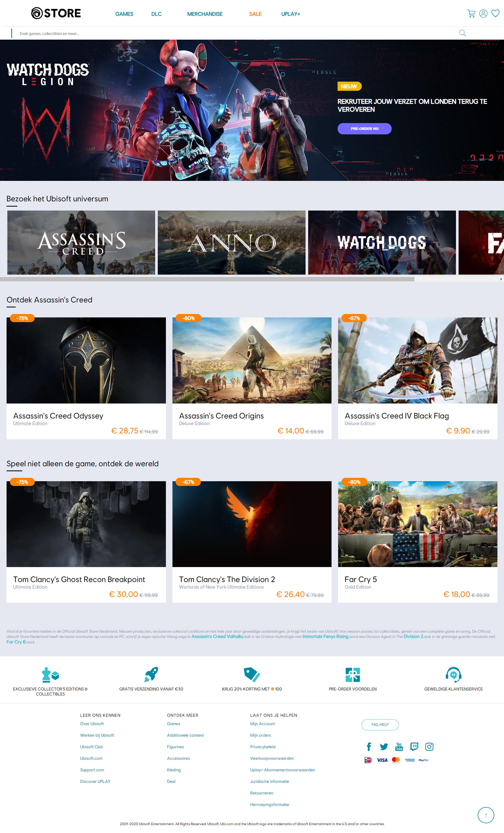Open the GAMES menu
Image resolution: width=504 pixels, height=833 pixels.
coord(124,14)
